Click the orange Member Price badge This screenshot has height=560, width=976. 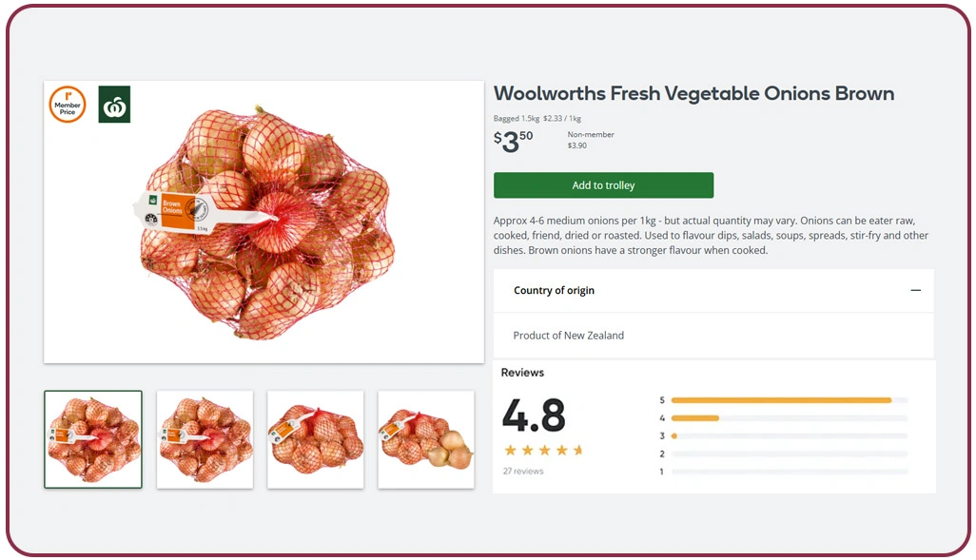67,105
